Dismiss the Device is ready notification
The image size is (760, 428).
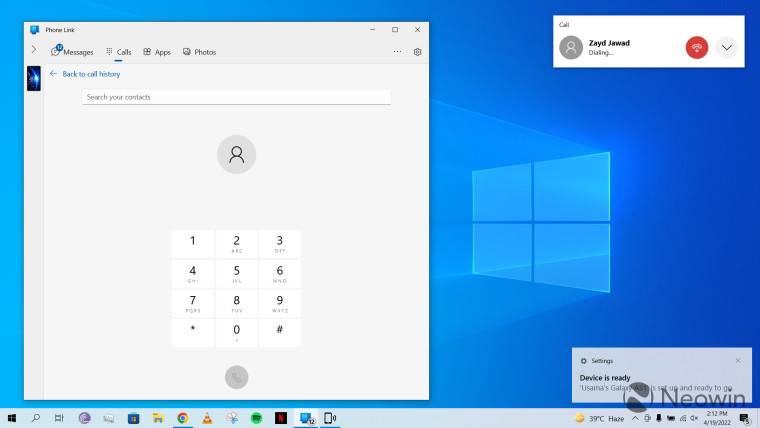point(738,360)
